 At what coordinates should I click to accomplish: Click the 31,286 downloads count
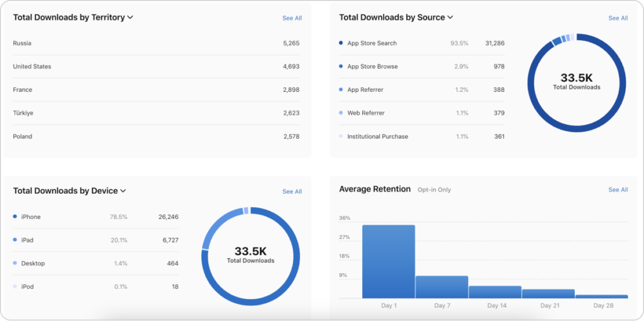495,43
